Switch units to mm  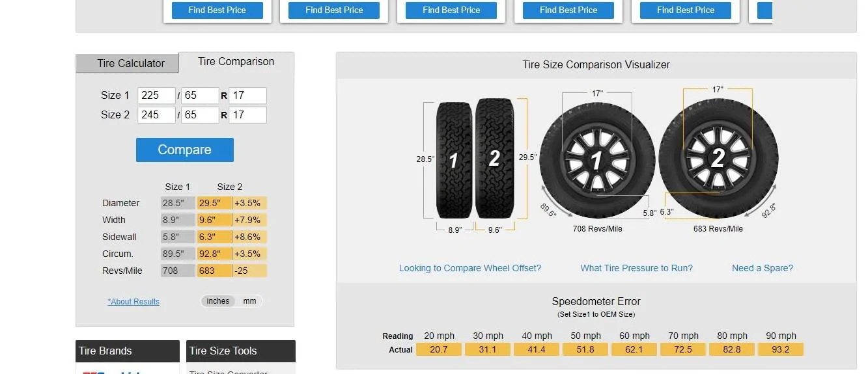point(250,301)
